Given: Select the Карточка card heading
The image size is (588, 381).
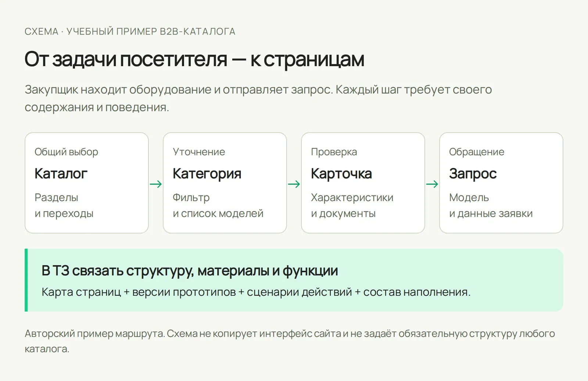Looking at the screenshot, I should (341, 174).
